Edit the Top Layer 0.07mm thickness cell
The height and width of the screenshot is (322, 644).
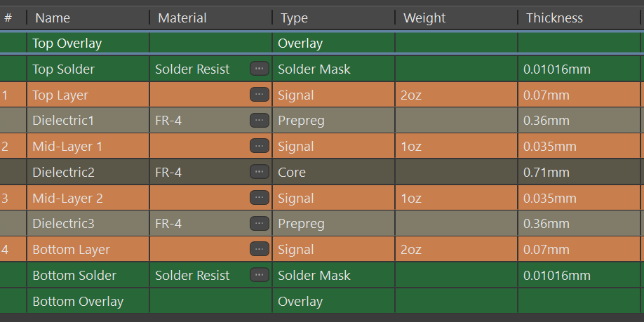[579, 95]
